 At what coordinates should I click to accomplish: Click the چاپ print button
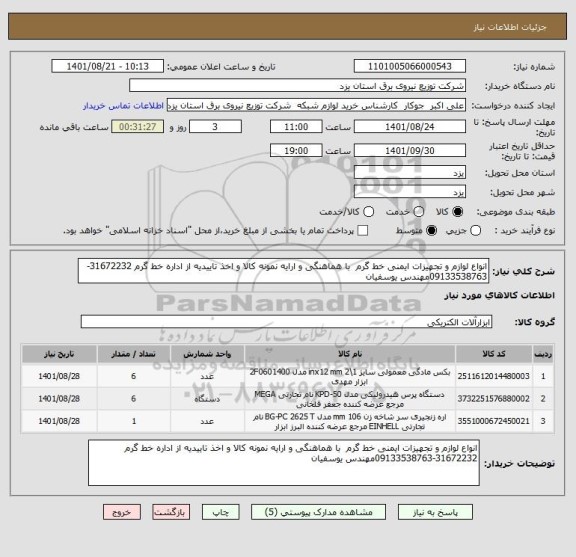pos(220,512)
